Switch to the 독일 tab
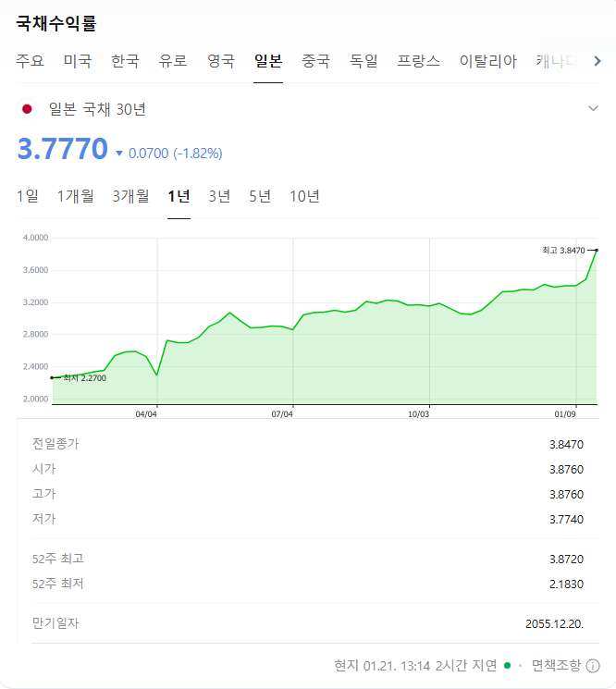The height and width of the screenshot is (689, 616). point(363,61)
